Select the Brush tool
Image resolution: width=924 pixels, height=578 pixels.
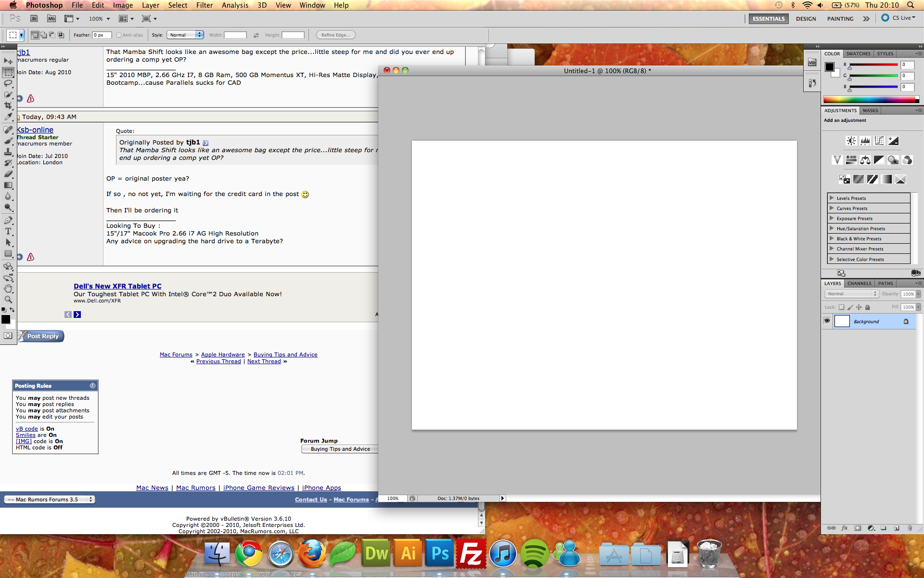click(8, 141)
